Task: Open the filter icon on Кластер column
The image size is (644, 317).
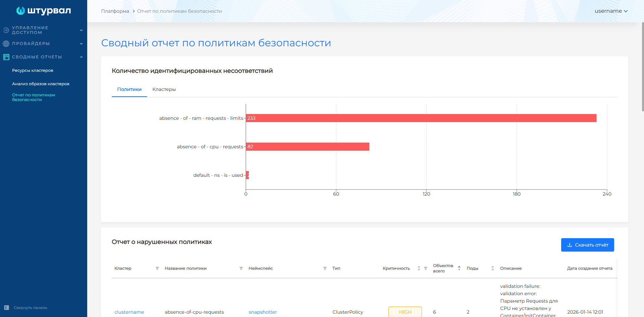Action: tap(157, 268)
